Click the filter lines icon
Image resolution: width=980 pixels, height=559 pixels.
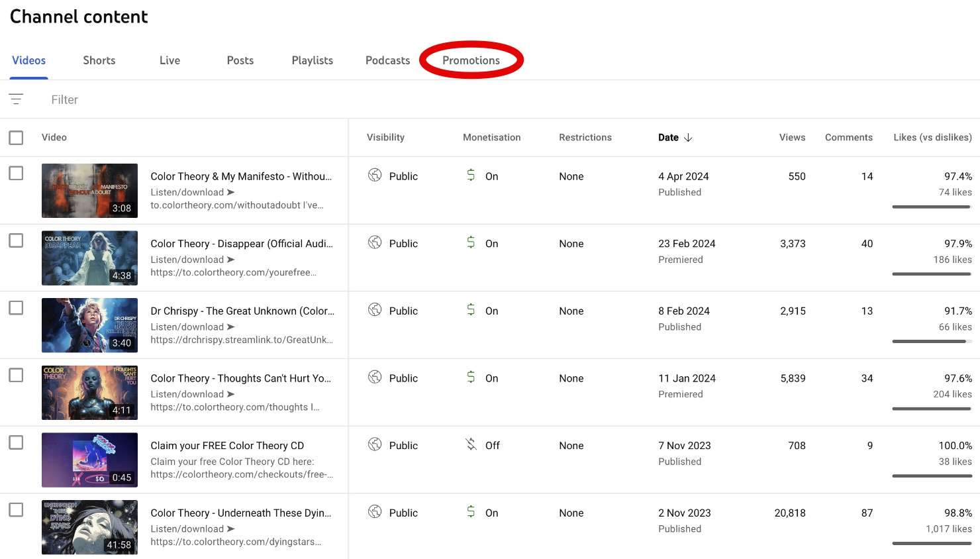[16, 99]
